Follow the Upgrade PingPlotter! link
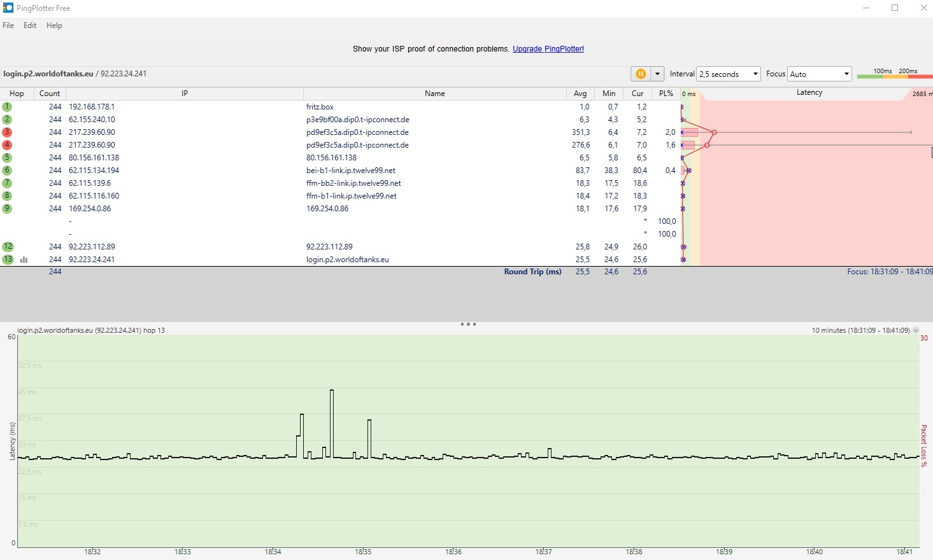 tap(548, 49)
